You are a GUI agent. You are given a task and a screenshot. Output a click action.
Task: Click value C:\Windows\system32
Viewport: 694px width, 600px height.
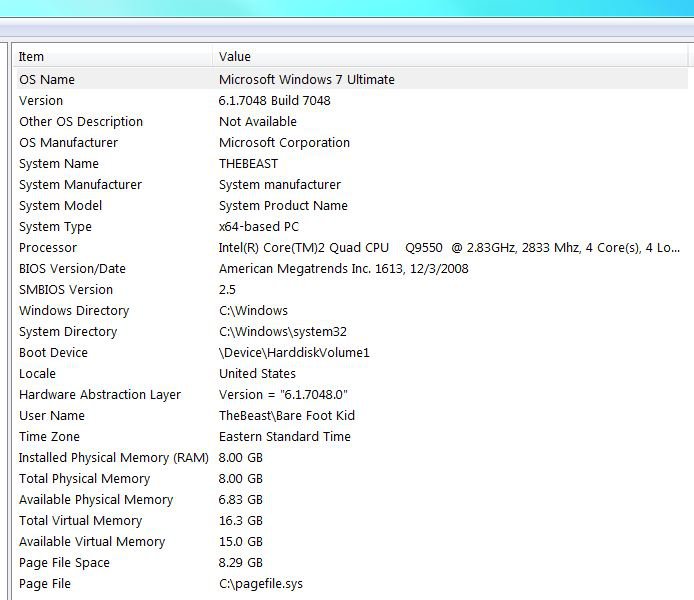coord(283,332)
